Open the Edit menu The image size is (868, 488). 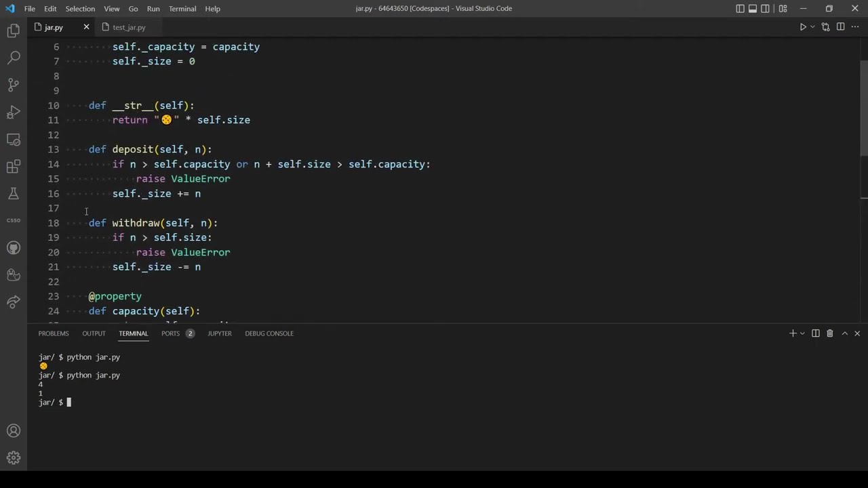50,9
